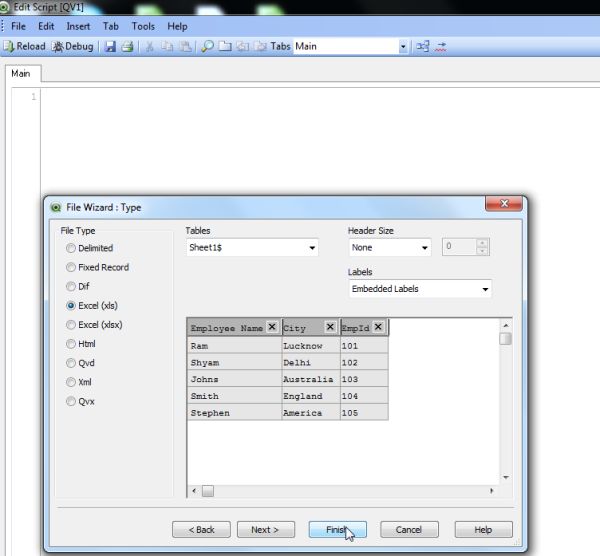Open the Table Viewer icon

tap(423, 46)
